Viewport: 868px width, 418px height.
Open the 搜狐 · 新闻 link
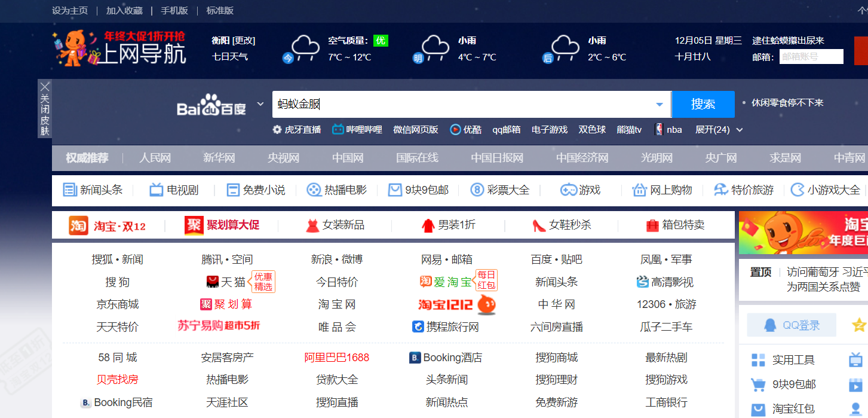[118, 260]
